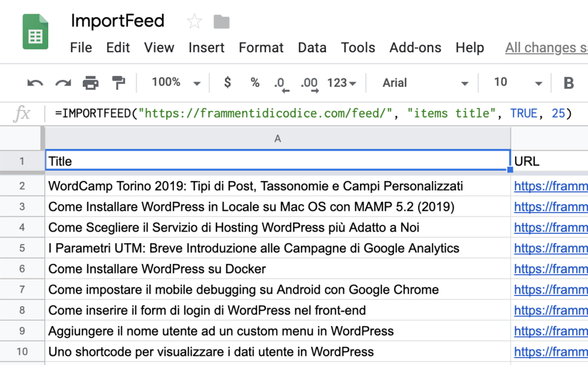Open the Edit menu
Image resolution: width=588 pixels, height=365 pixels.
118,48
